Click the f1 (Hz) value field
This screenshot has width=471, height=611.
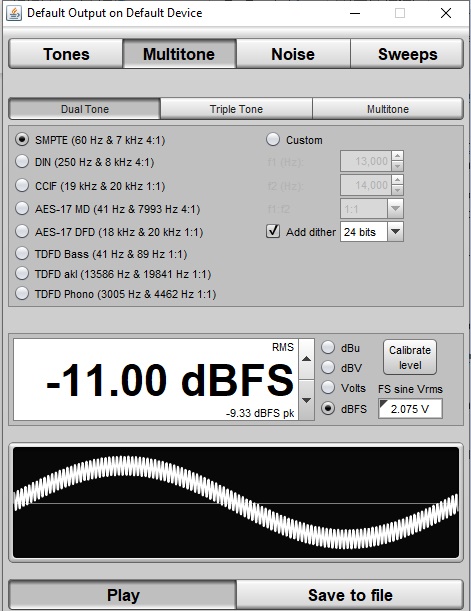coord(366,161)
